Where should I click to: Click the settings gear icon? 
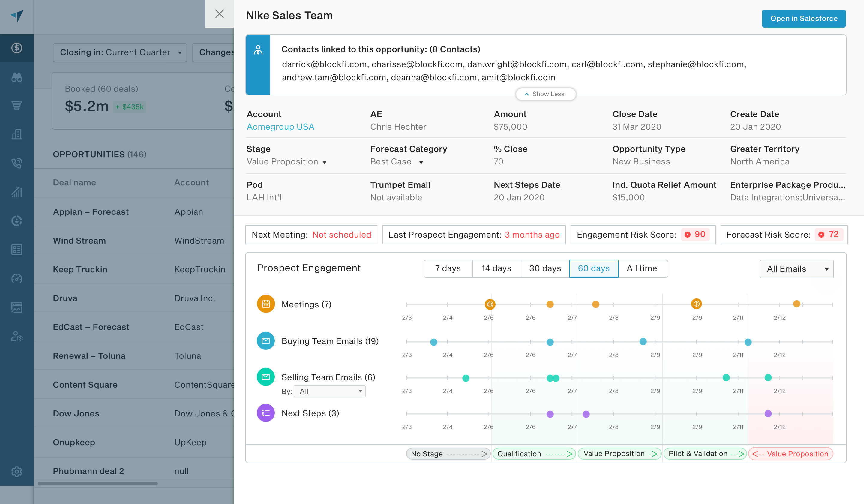[x=16, y=471]
